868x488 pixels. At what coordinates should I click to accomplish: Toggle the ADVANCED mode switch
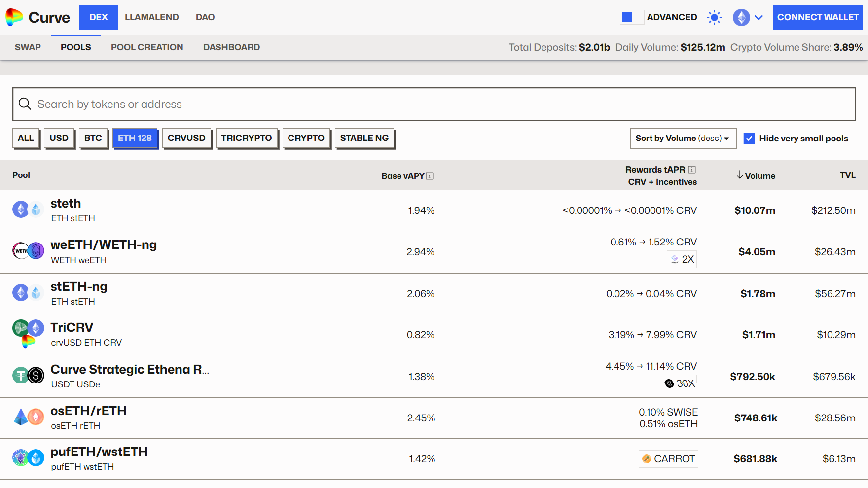coord(632,17)
